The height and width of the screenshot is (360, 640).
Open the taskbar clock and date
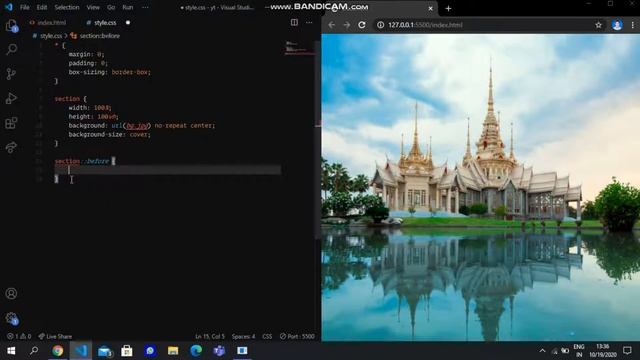[x=602, y=351]
